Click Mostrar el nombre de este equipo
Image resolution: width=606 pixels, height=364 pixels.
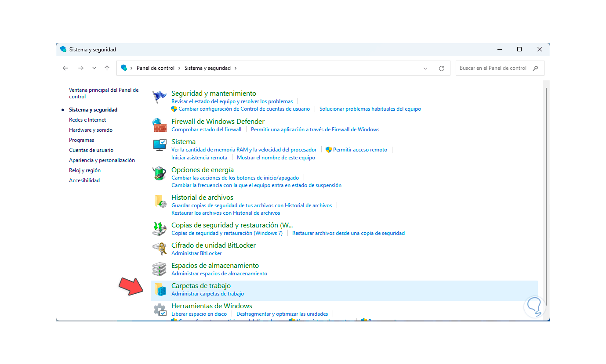pos(276,158)
